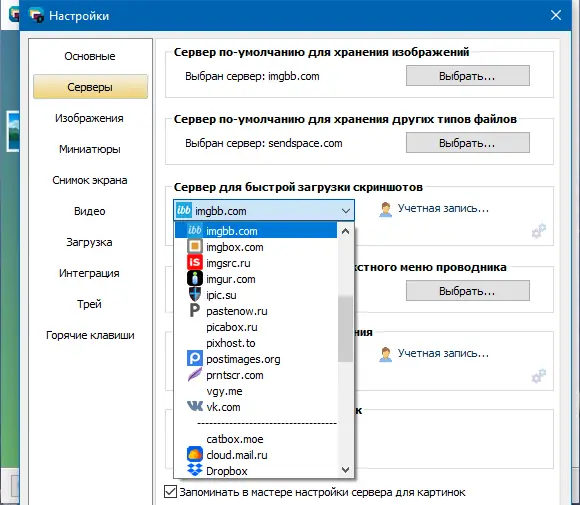
Task: Click the imgbb.com icon in dropdown list
Action: pyautogui.click(x=195, y=231)
